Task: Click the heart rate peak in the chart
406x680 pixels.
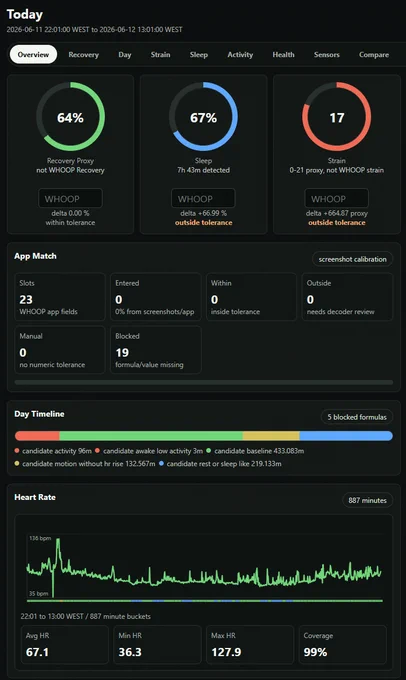Action: click(x=58, y=540)
